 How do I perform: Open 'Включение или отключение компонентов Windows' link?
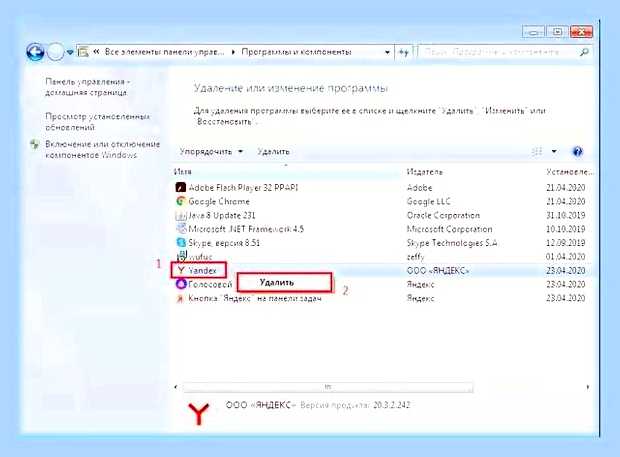click(102, 149)
